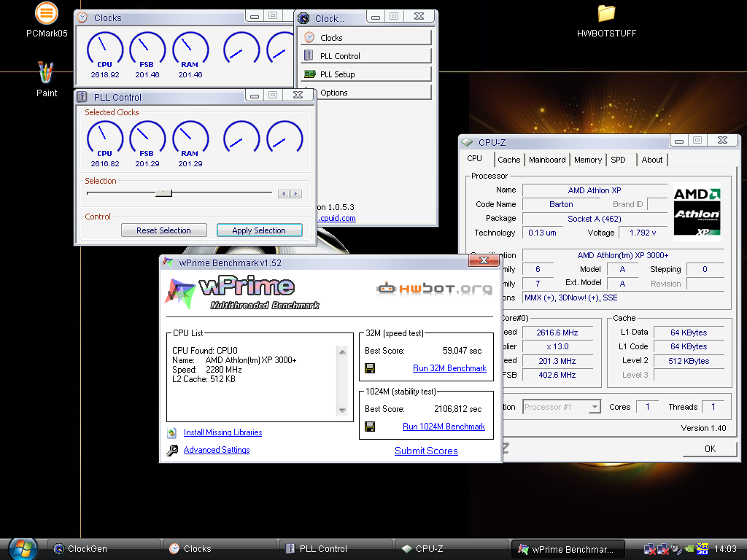The height and width of the screenshot is (560, 747).
Task: Switch to the CPU tab in CPU-Z
Action: pos(474,158)
